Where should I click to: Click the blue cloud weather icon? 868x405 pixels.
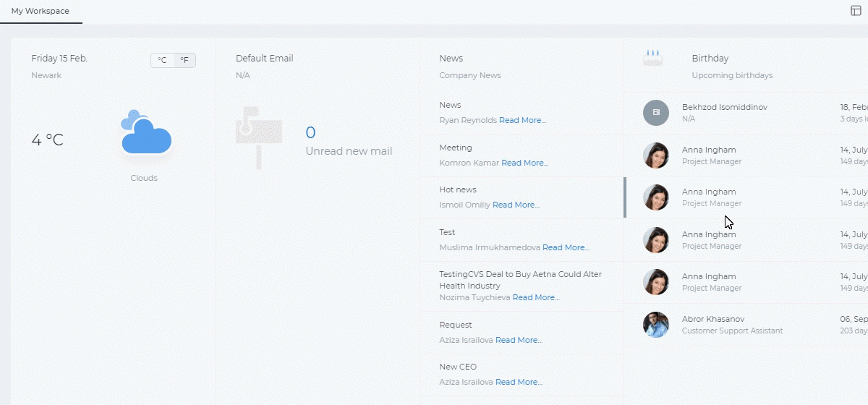point(146,132)
